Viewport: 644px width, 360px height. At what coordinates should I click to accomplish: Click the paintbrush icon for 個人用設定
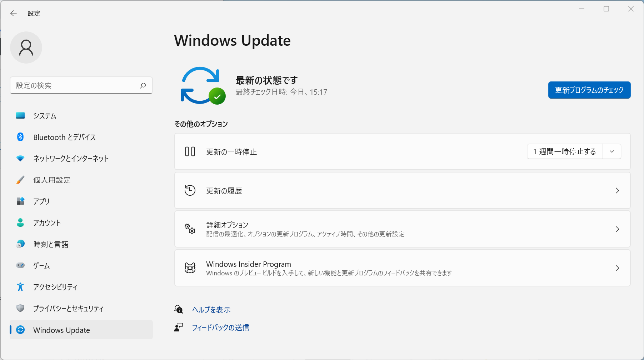[20, 180]
